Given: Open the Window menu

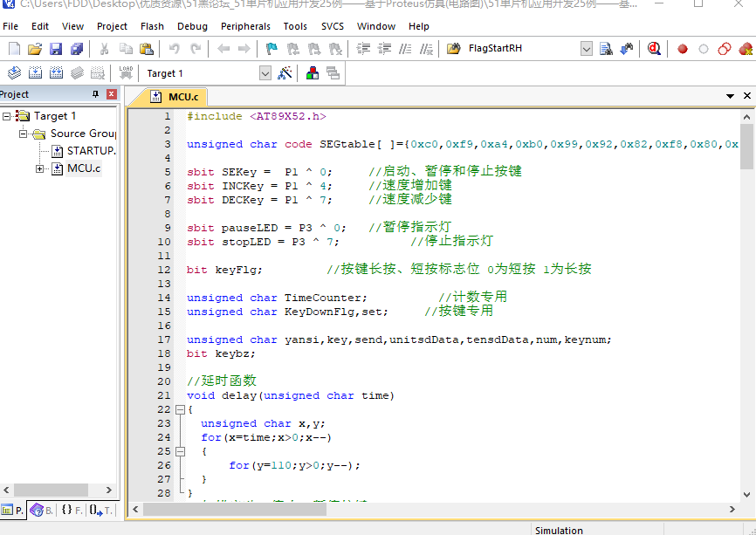Looking at the screenshot, I should pos(376,26).
